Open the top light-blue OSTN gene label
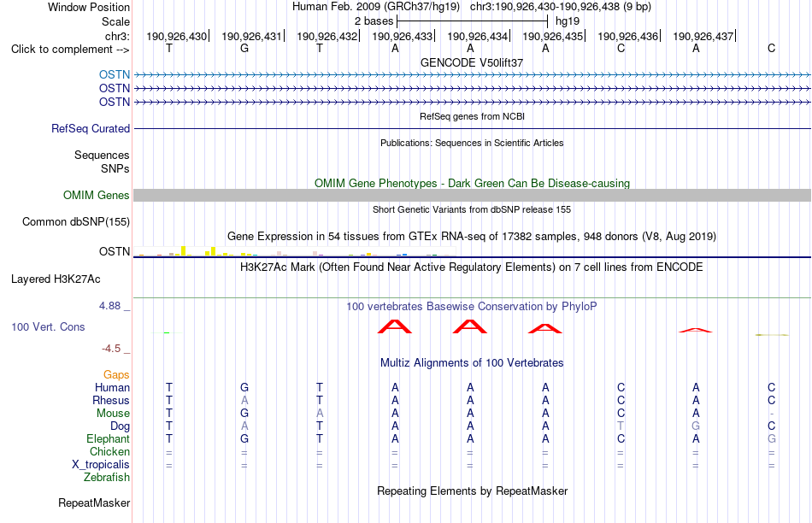The width and height of the screenshot is (812, 523). tap(115, 74)
